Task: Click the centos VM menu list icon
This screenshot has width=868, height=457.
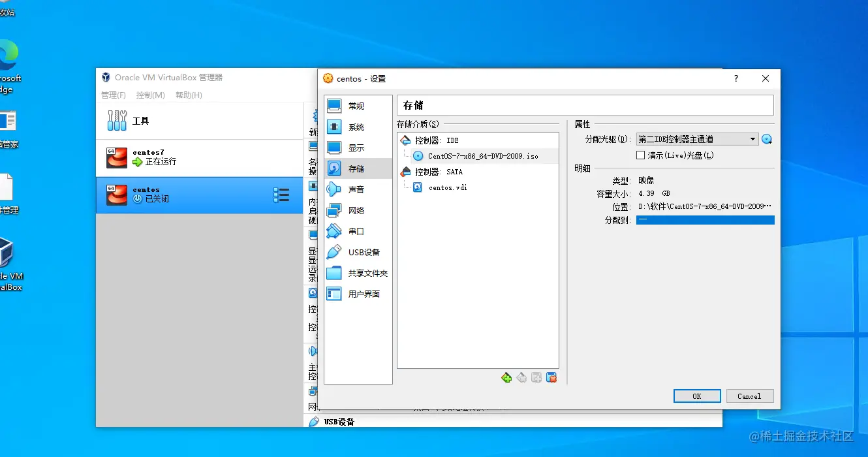Action: click(x=281, y=195)
